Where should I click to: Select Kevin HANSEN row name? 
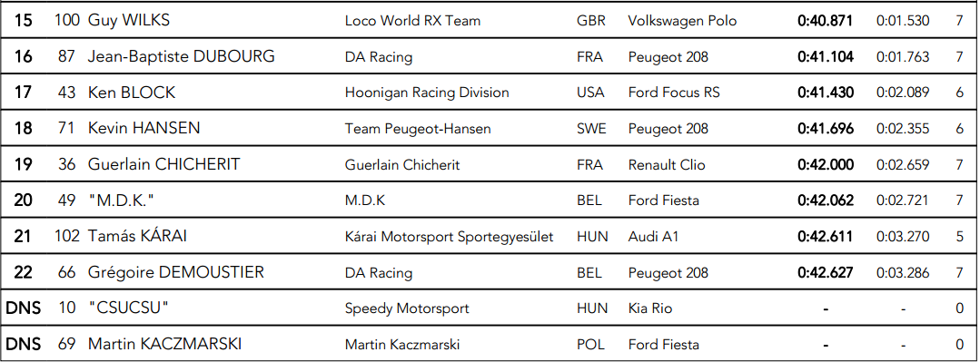pos(144,128)
